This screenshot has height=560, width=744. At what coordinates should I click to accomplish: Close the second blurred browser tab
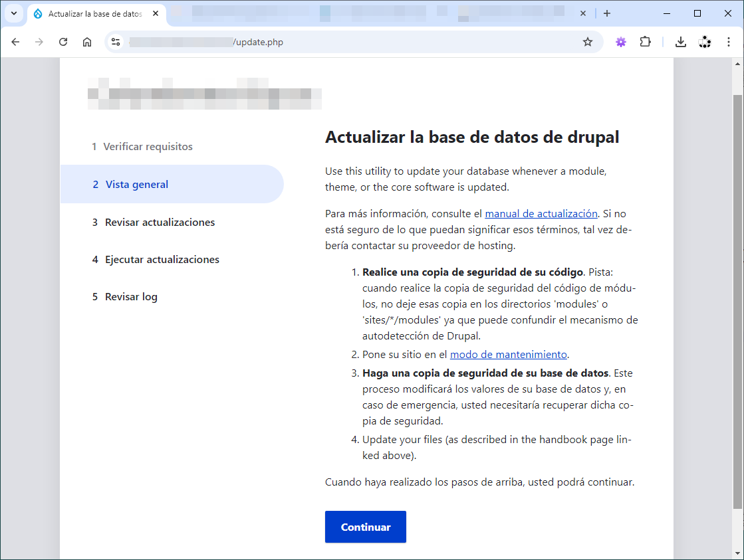coord(582,14)
